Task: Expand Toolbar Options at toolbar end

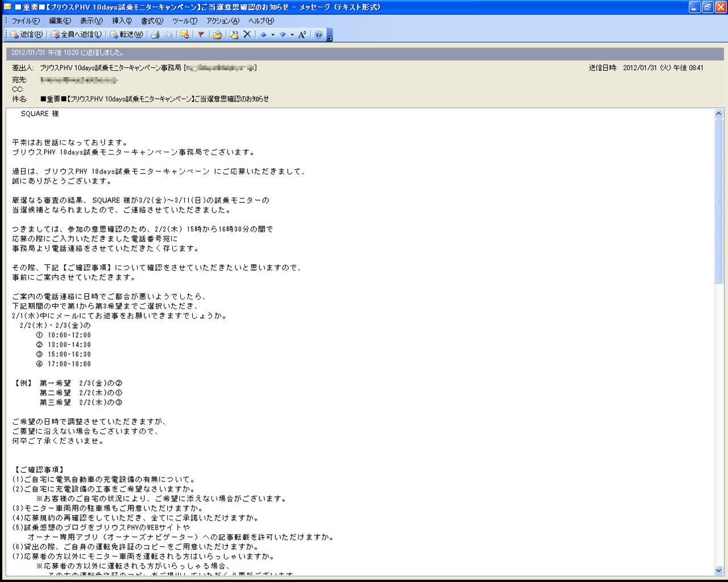Action: [330, 35]
